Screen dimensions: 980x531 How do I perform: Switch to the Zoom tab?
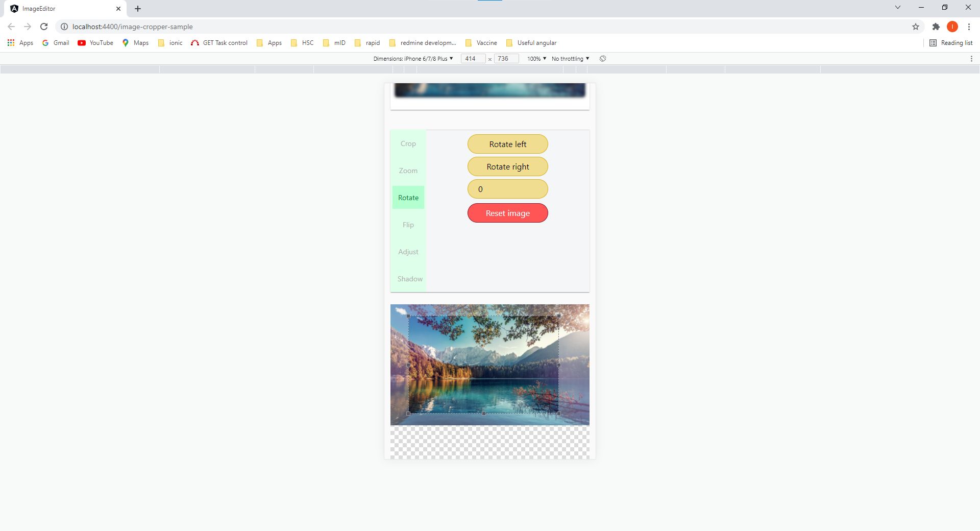[x=408, y=171]
